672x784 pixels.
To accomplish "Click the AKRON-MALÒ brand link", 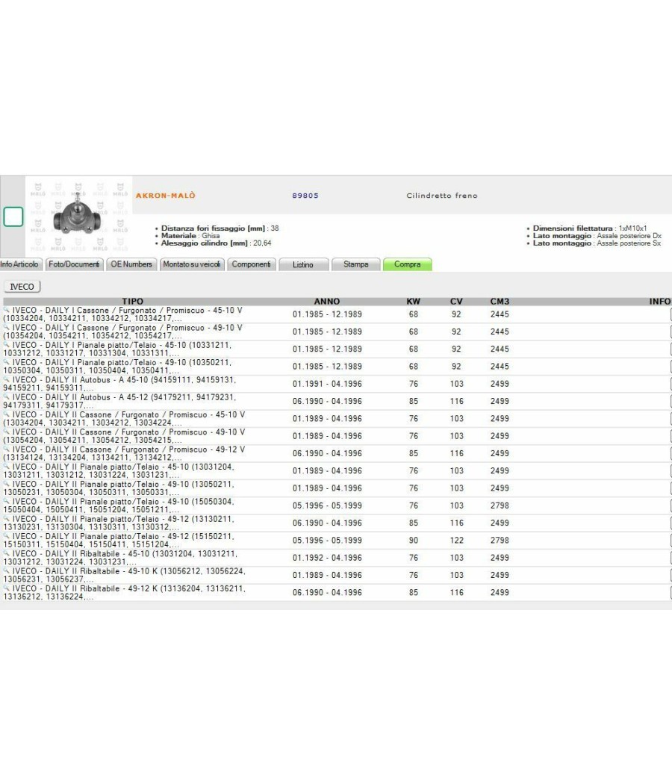I will [166, 196].
